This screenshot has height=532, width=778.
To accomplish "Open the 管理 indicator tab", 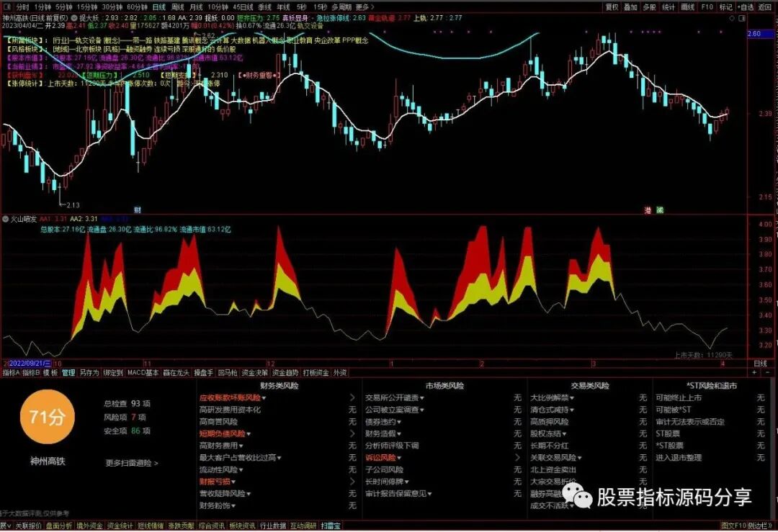I will pyautogui.click(x=68, y=372).
